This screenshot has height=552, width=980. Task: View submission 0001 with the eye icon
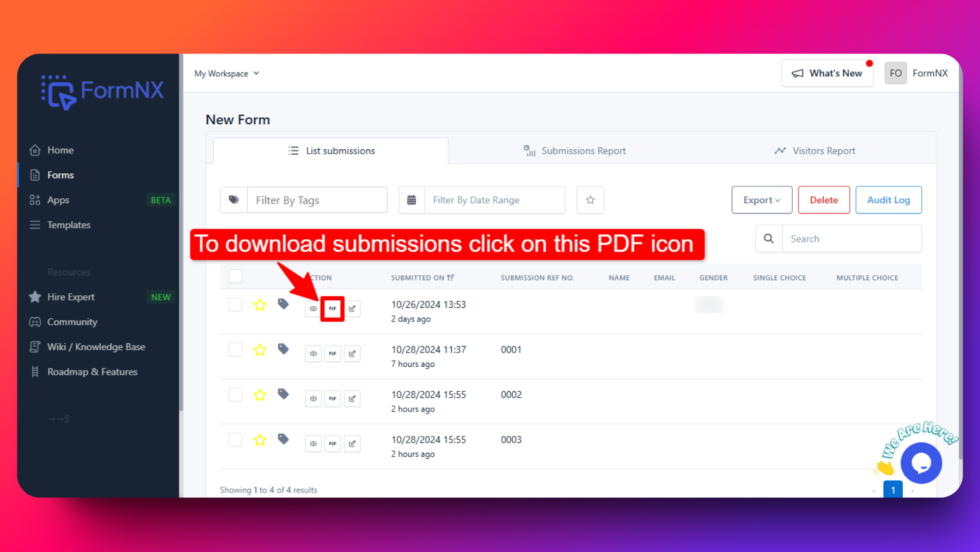tap(313, 354)
